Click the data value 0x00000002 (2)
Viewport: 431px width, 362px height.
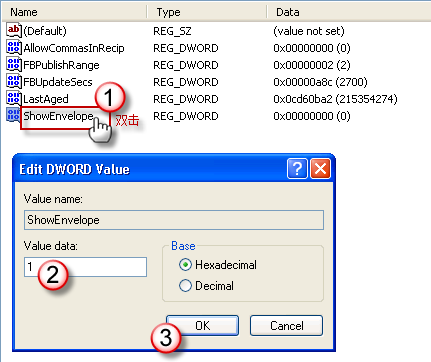312,65
